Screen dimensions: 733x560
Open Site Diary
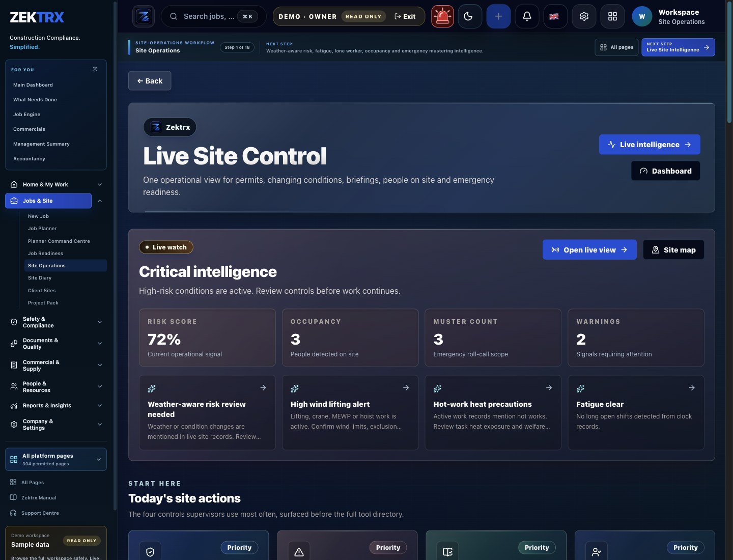click(65, 278)
